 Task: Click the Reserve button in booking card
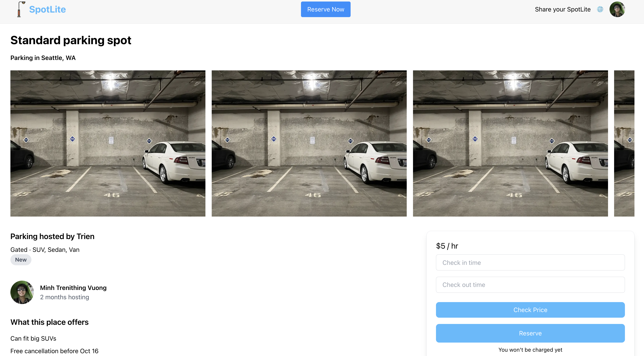[x=530, y=333]
